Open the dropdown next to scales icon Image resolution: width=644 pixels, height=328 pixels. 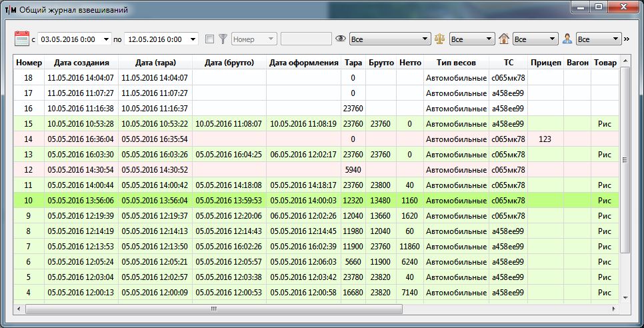tap(489, 39)
